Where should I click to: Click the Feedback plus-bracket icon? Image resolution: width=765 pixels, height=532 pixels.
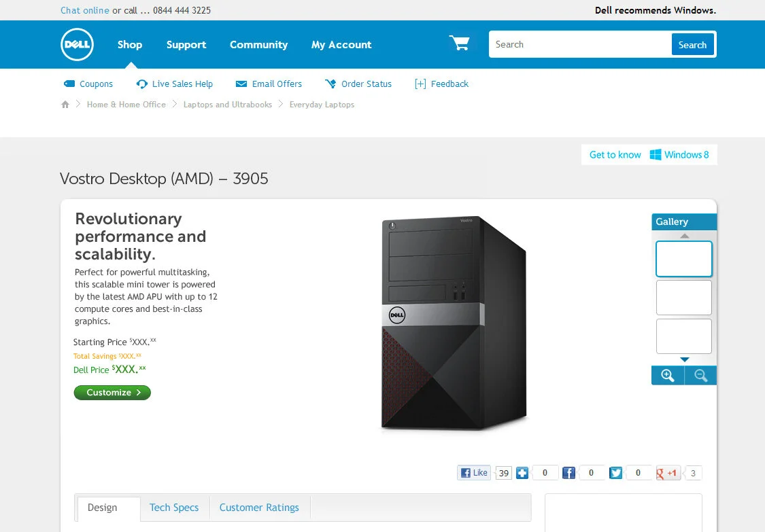point(420,84)
